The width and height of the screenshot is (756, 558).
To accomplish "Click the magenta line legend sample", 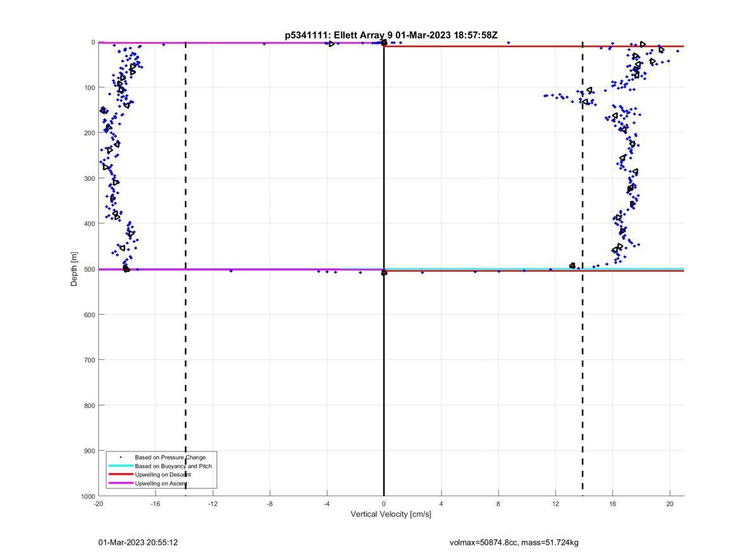I will 120,484.
